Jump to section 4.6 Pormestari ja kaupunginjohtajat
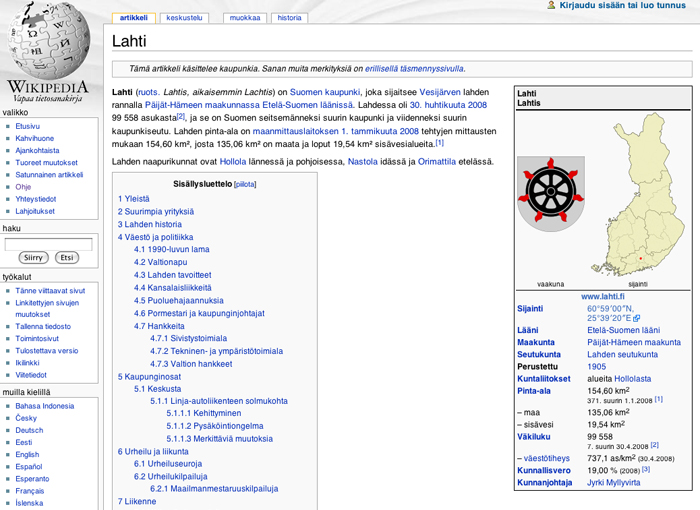Screen dimensions: 700x510 pyautogui.click(x=199, y=314)
